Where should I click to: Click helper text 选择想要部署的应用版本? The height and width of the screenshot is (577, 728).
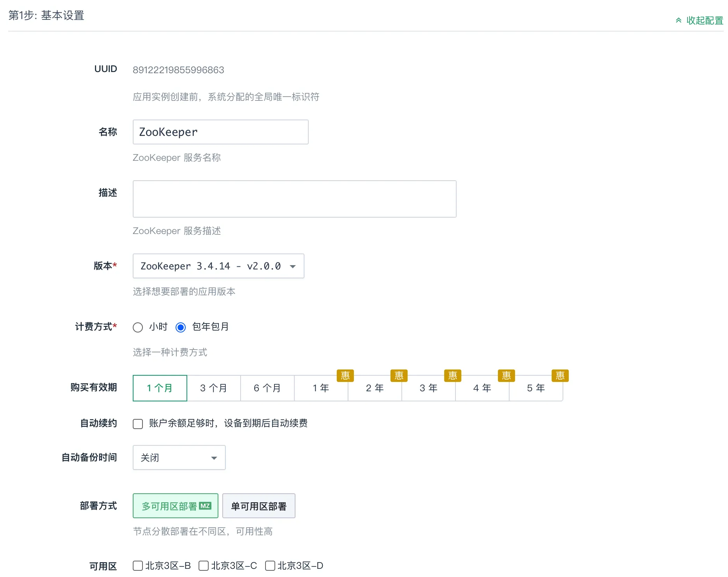[x=184, y=292]
